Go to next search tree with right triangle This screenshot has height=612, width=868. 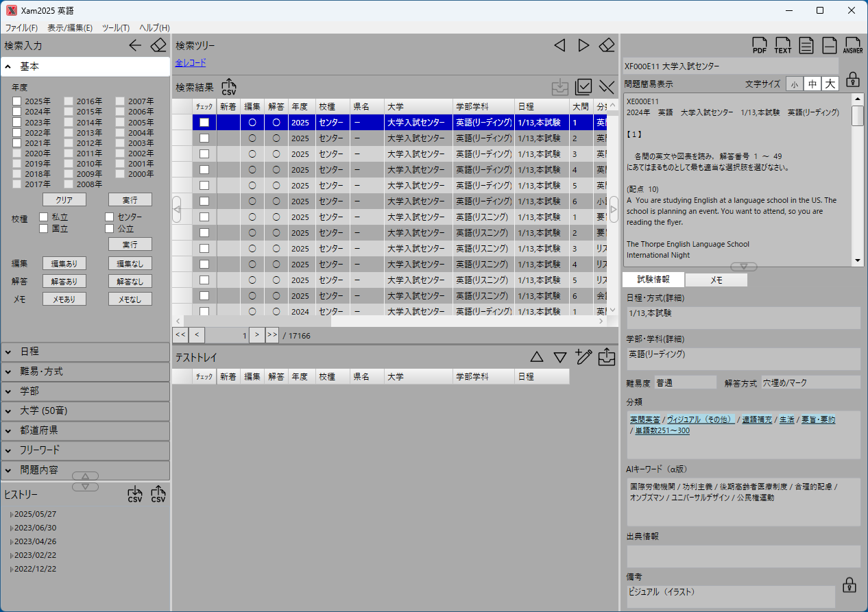583,45
